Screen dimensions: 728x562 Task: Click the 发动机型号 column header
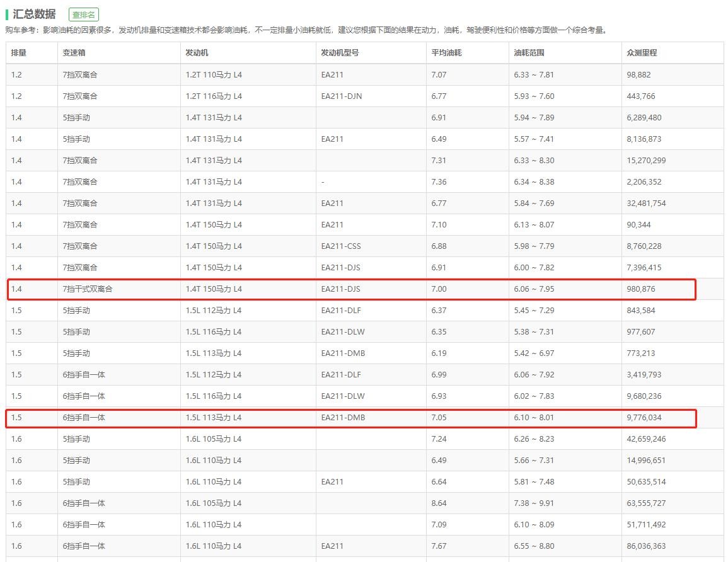[340, 53]
